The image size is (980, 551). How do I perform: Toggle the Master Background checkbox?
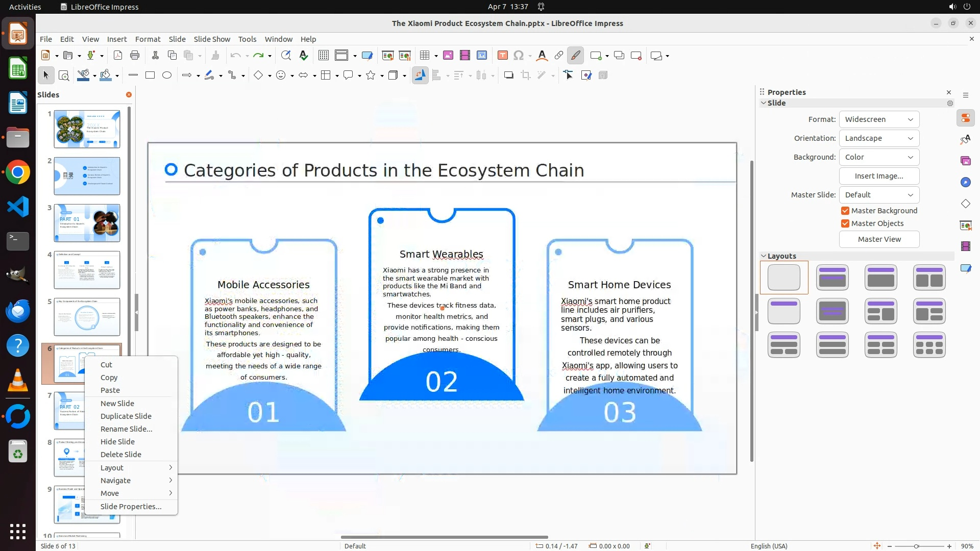(x=845, y=211)
